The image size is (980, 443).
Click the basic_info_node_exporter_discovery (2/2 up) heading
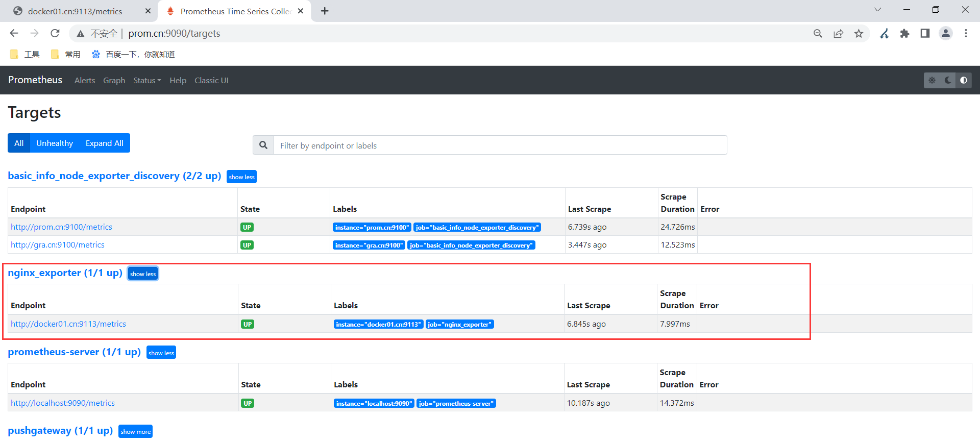pos(114,176)
